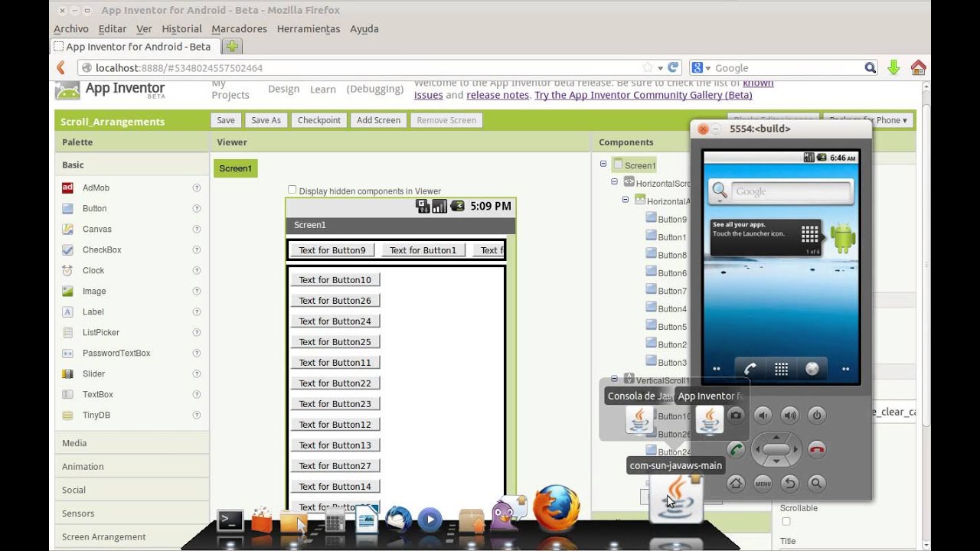The width and height of the screenshot is (980, 551).
Task: Click 'Text for Button10' in Viewer
Action: (x=335, y=280)
